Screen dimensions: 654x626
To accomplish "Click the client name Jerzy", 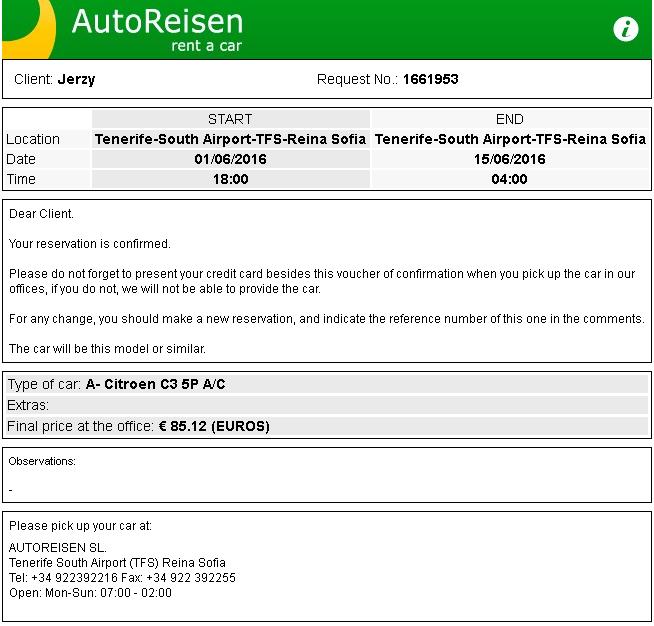I will [x=76, y=79].
